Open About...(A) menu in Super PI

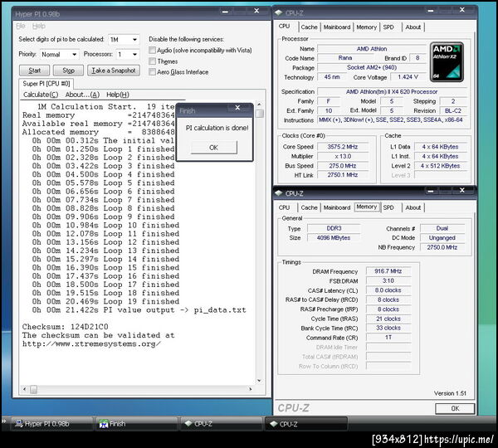coord(82,95)
